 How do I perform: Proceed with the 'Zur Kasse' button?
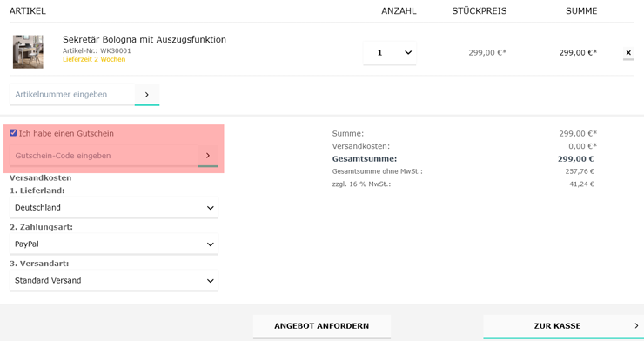point(564,326)
